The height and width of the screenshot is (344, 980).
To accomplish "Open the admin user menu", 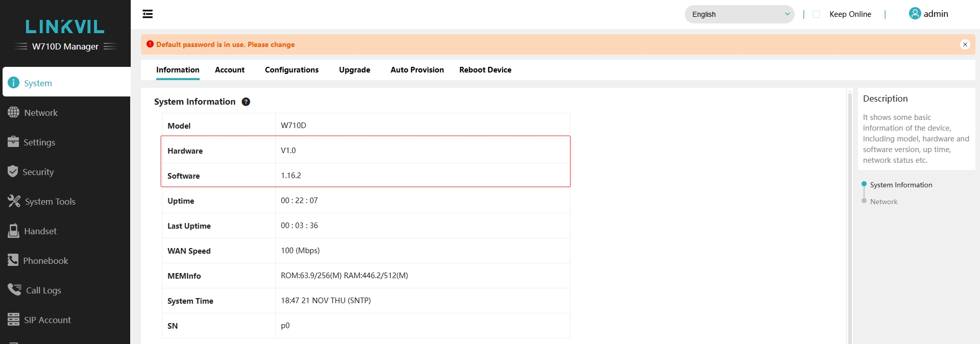I will pyautogui.click(x=928, y=14).
